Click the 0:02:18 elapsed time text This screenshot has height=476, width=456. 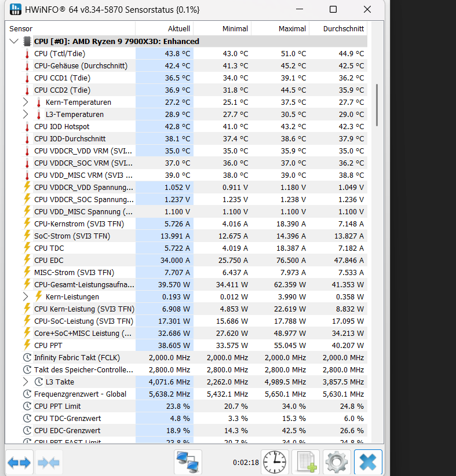click(x=246, y=462)
